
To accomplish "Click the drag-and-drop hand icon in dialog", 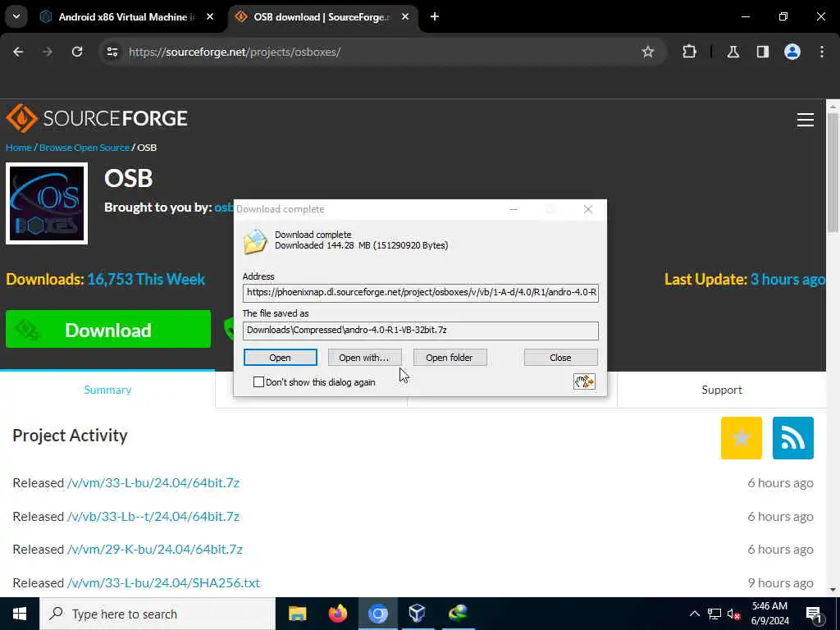I will (x=584, y=381).
